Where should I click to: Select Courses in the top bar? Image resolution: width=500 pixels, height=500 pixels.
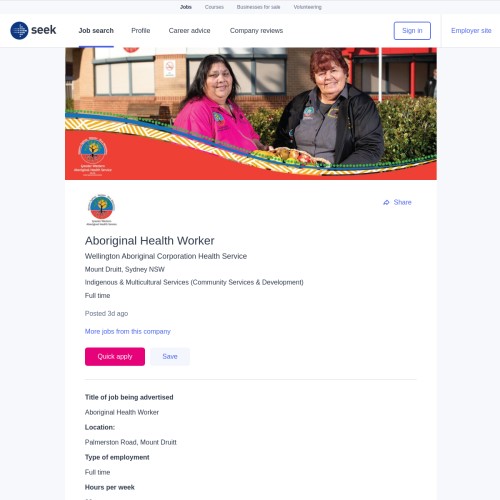[214, 7]
